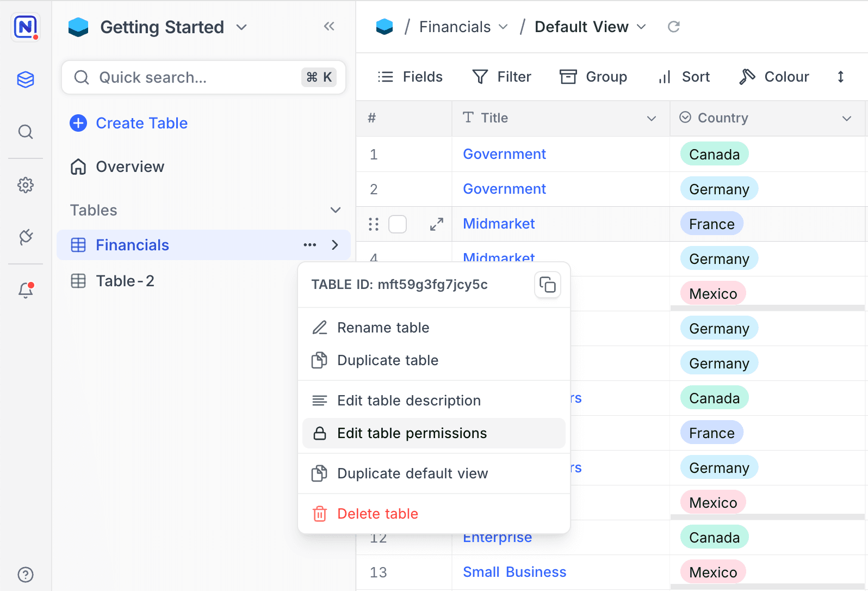Click the reload view icon

coord(673,27)
